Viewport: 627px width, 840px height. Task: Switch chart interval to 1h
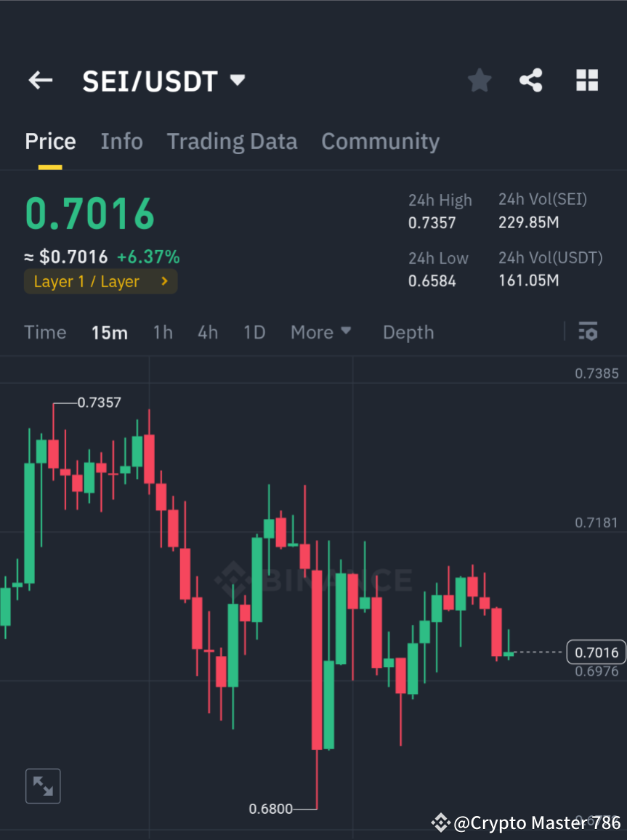[x=163, y=331]
